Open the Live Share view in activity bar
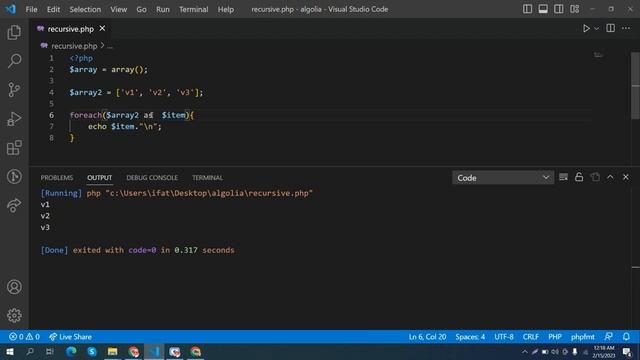Image resolution: width=640 pixels, height=360 pixels. pos(14,205)
